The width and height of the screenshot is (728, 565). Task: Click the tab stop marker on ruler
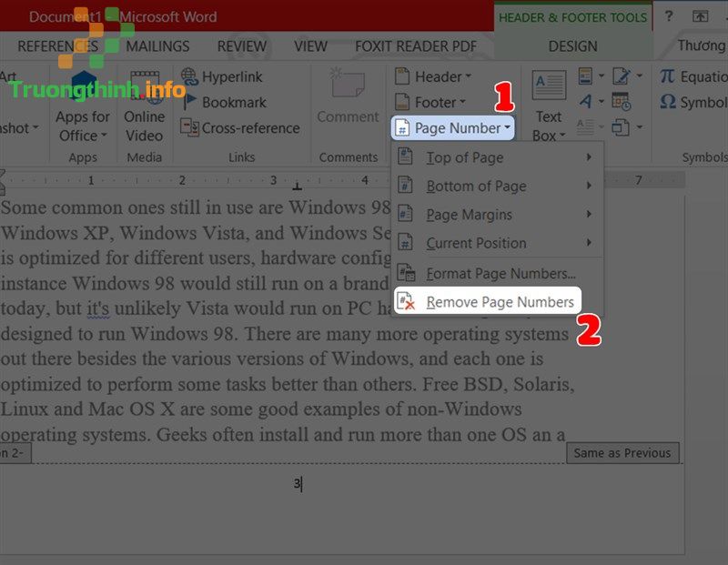[x=298, y=187]
